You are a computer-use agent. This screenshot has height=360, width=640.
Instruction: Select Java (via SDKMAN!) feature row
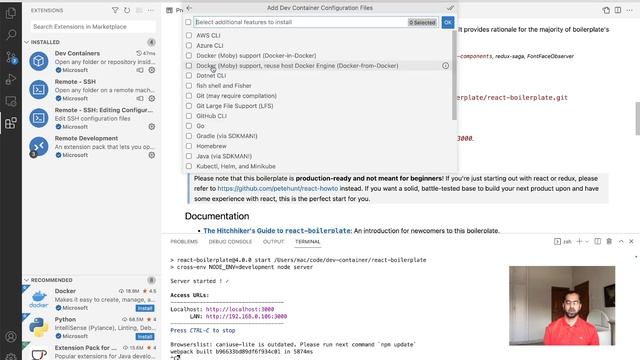tap(319, 156)
